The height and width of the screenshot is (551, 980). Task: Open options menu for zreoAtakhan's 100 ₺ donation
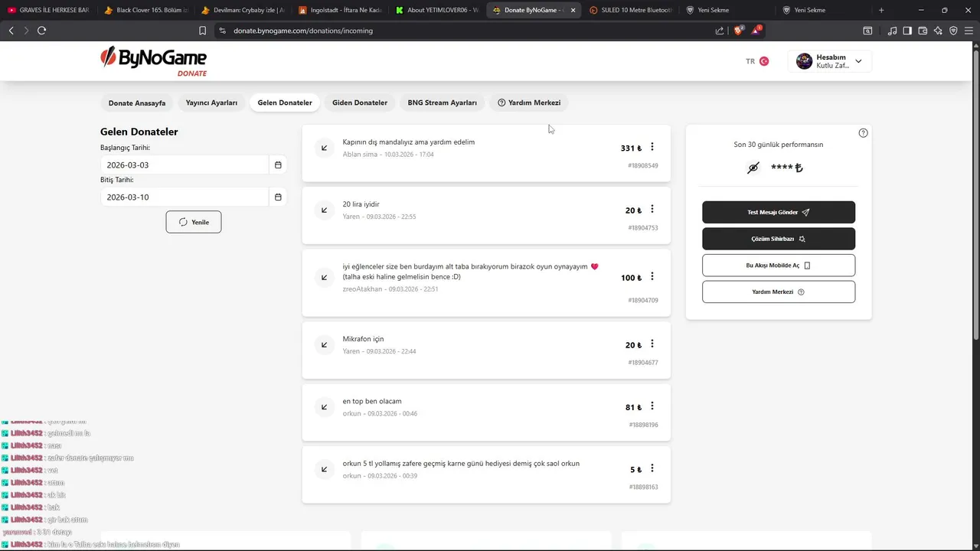(652, 276)
